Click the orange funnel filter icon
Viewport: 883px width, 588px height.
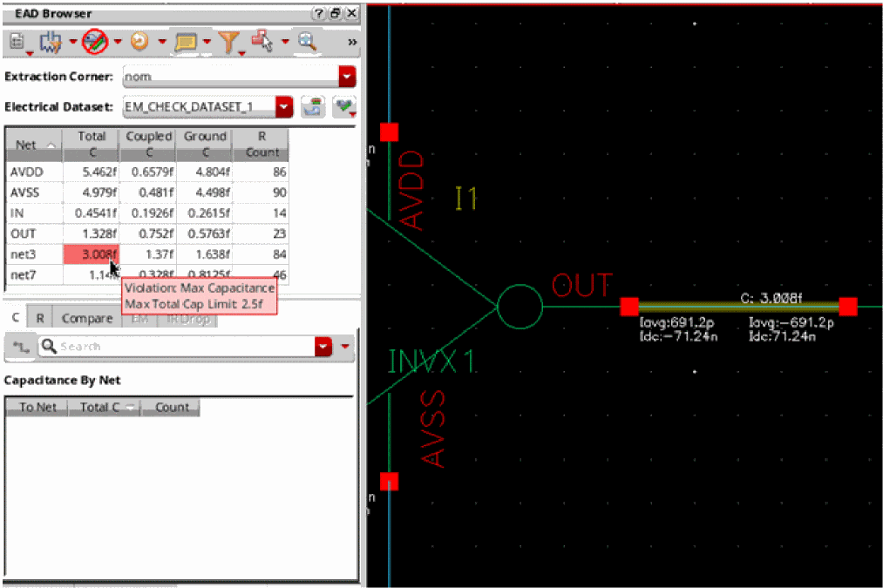coord(228,41)
